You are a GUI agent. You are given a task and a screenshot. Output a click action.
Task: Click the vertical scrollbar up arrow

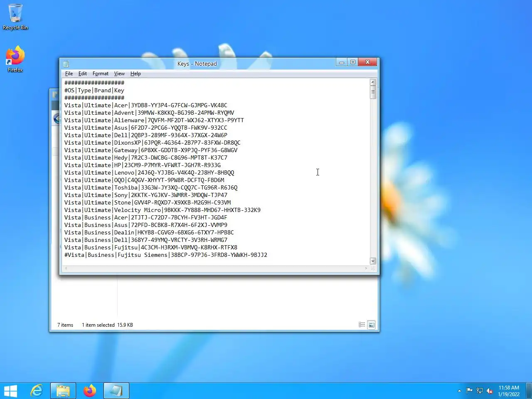pos(373,82)
